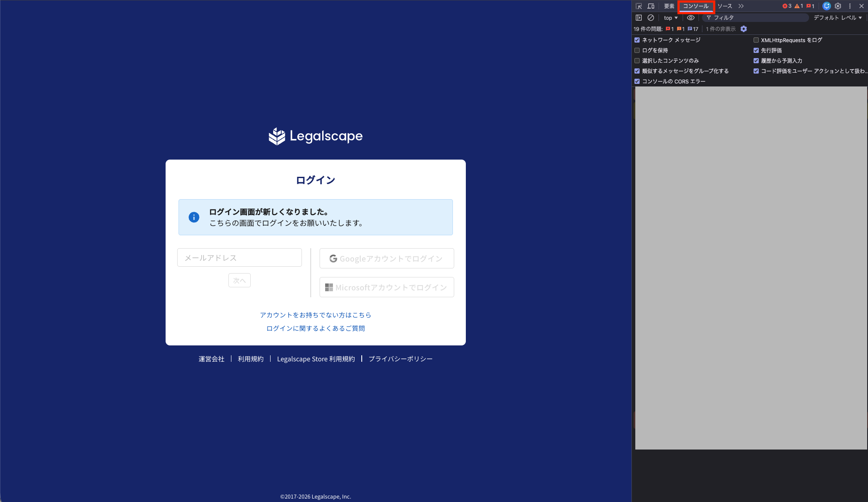This screenshot has height=502, width=868.
Task: Open Legalscape Store 利用規約 footer link
Action: (316, 359)
